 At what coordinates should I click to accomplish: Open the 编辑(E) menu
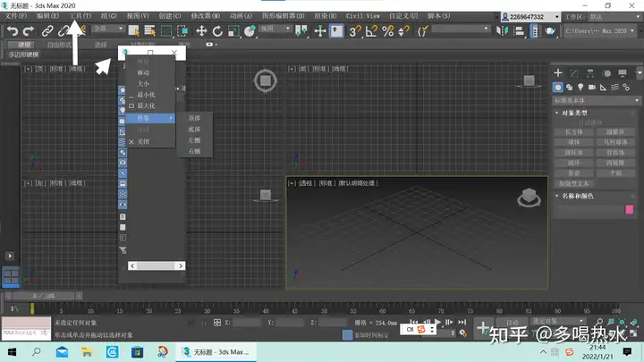click(x=47, y=16)
